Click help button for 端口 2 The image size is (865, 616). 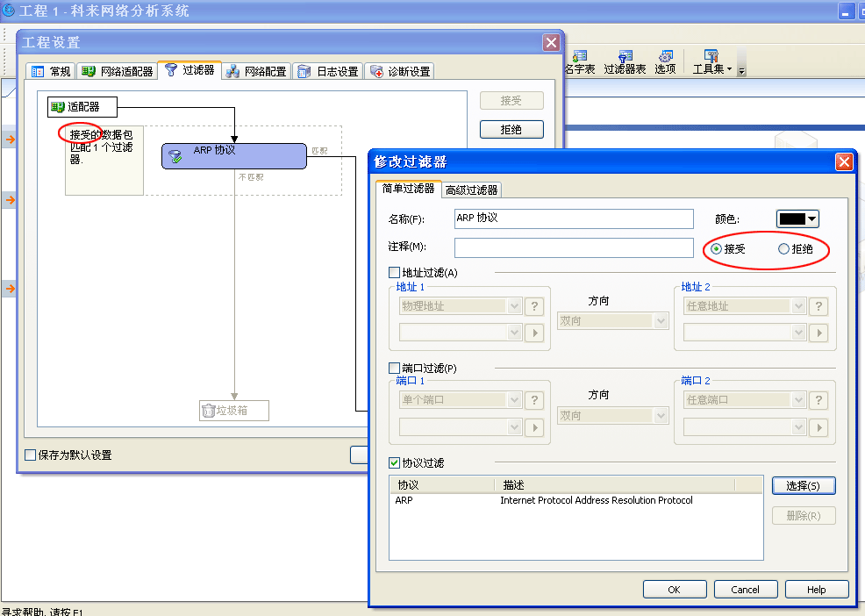(x=819, y=400)
